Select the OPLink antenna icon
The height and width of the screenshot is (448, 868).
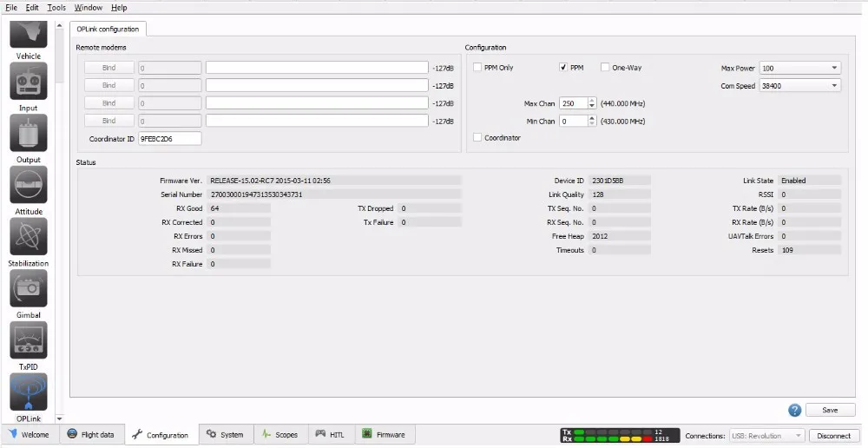coord(29,392)
